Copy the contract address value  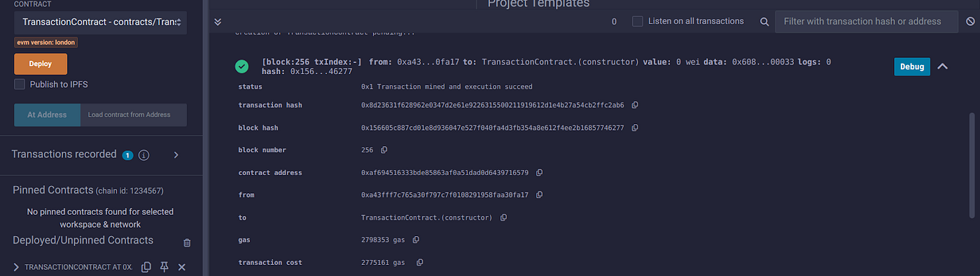point(540,173)
